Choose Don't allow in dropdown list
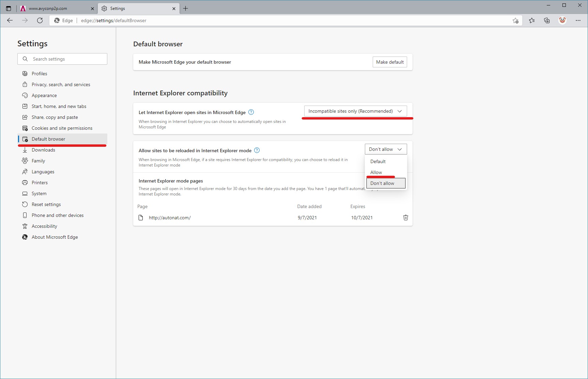 click(x=386, y=183)
